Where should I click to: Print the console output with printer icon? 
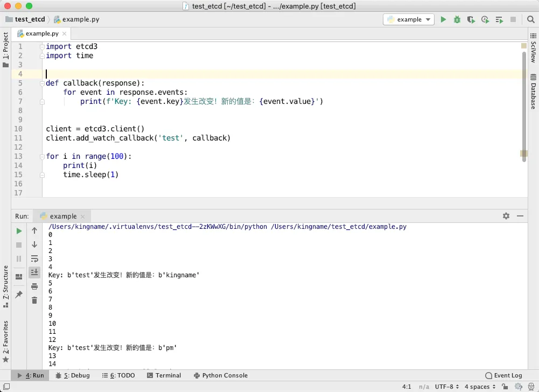(34, 286)
